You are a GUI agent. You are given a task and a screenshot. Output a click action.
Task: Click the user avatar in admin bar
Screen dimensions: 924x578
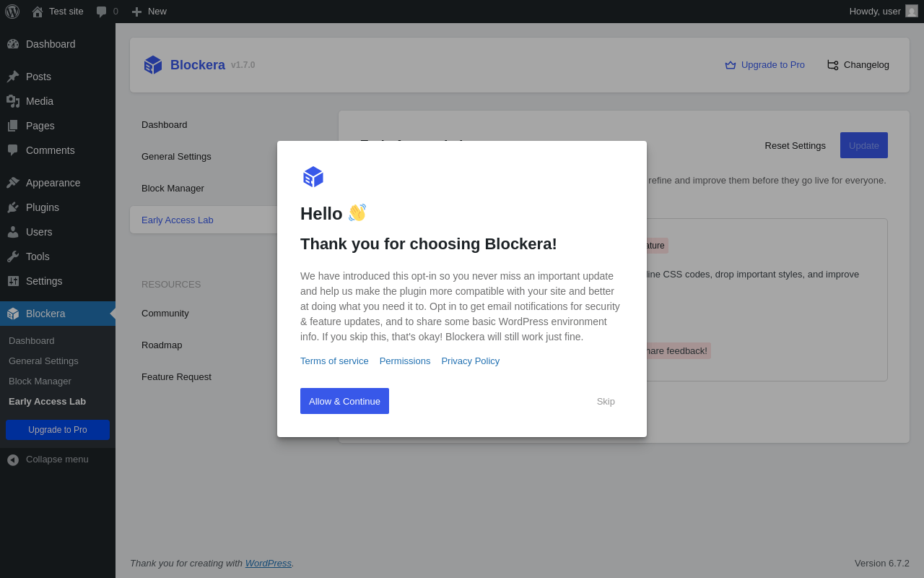click(912, 12)
